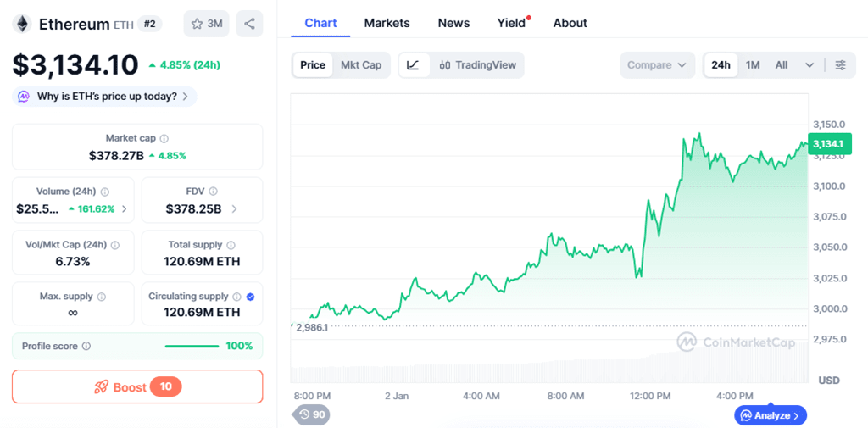The height and width of the screenshot is (428, 868).
Task: Open the Chart tab
Action: coord(320,23)
